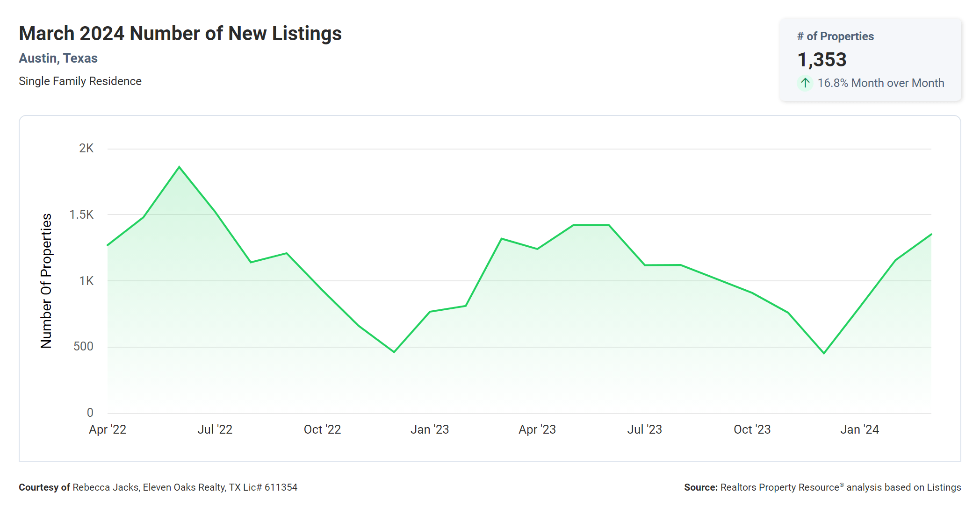Click the '# of Properties' card heading
Image resolution: width=980 pixels, height=514 pixels.
click(x=835, y=36)
